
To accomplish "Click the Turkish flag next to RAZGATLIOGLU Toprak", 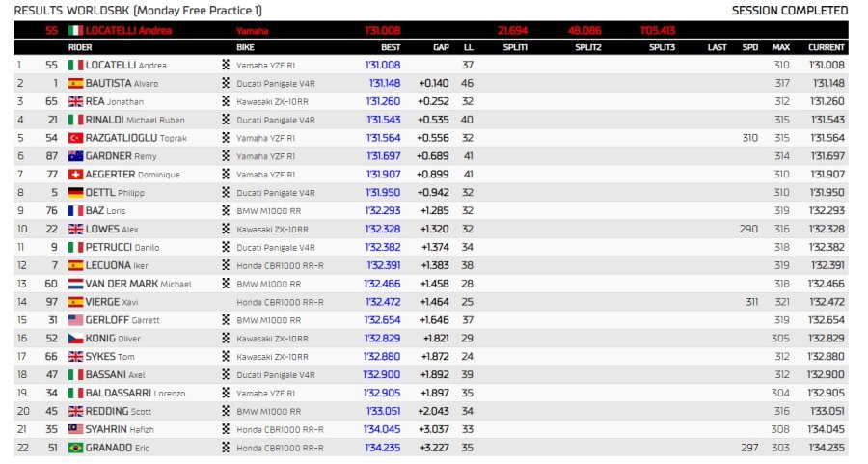I will (x=75, y=138).
